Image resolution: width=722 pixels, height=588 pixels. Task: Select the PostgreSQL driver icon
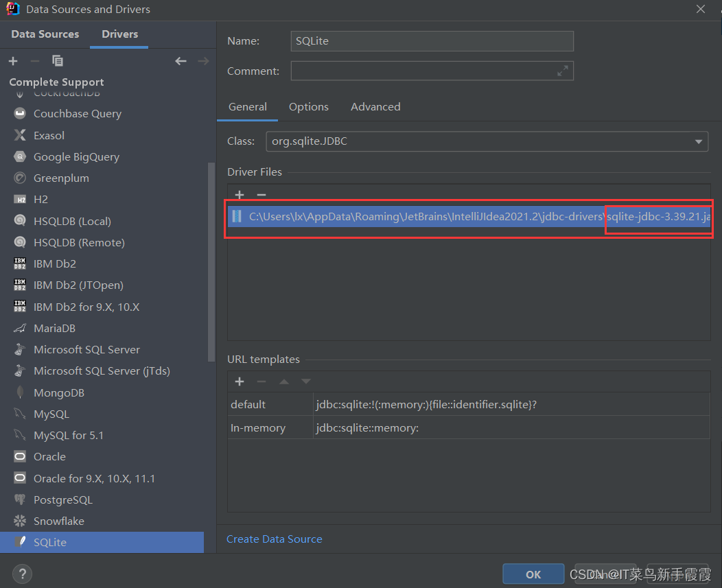(19, 499)
